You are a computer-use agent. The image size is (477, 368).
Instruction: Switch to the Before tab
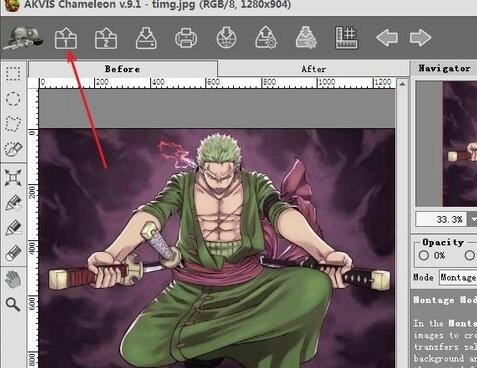(x=123, y=69)
